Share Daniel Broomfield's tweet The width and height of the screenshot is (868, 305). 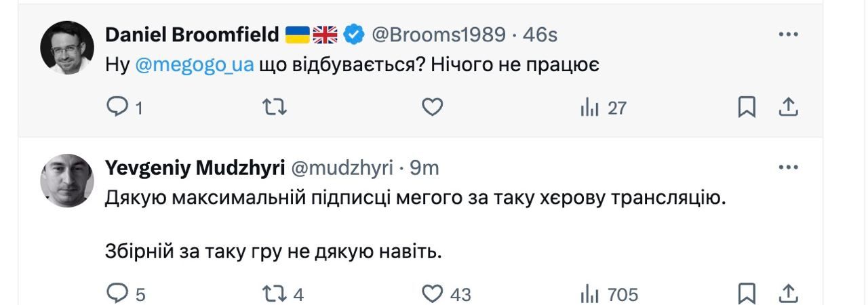[x=788, y=107]
